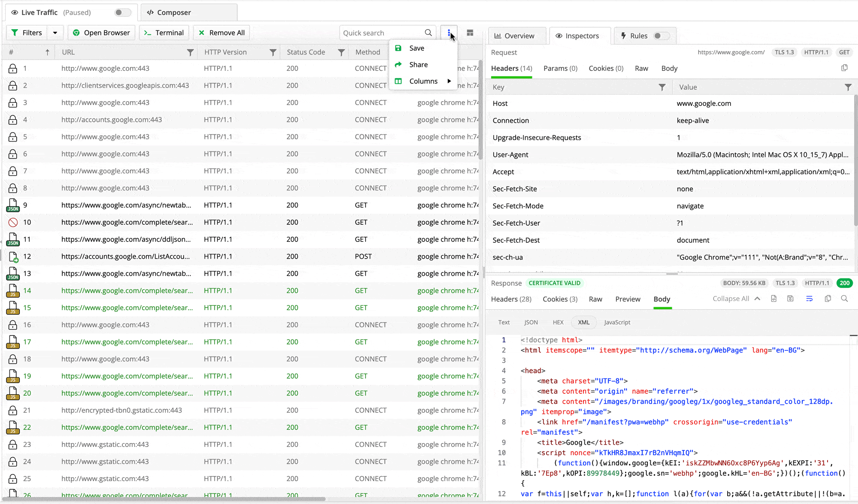Screen dimensions: 858x504
Task: Select session 2 clientservices.googleapis.com URL
Action: point(125,85)
